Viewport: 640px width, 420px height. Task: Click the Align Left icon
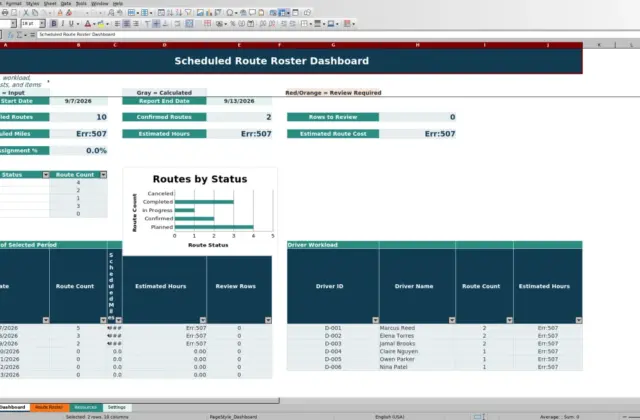click(118, 24)
